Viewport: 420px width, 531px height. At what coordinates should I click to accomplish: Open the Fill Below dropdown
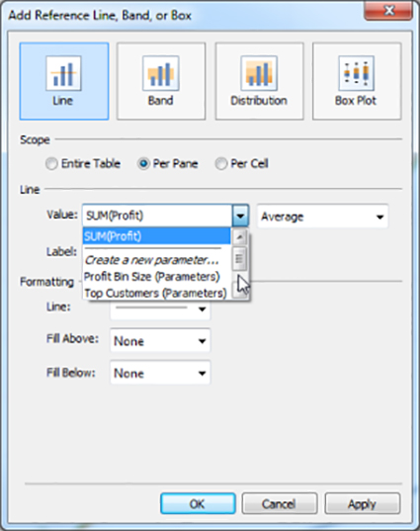160,373
